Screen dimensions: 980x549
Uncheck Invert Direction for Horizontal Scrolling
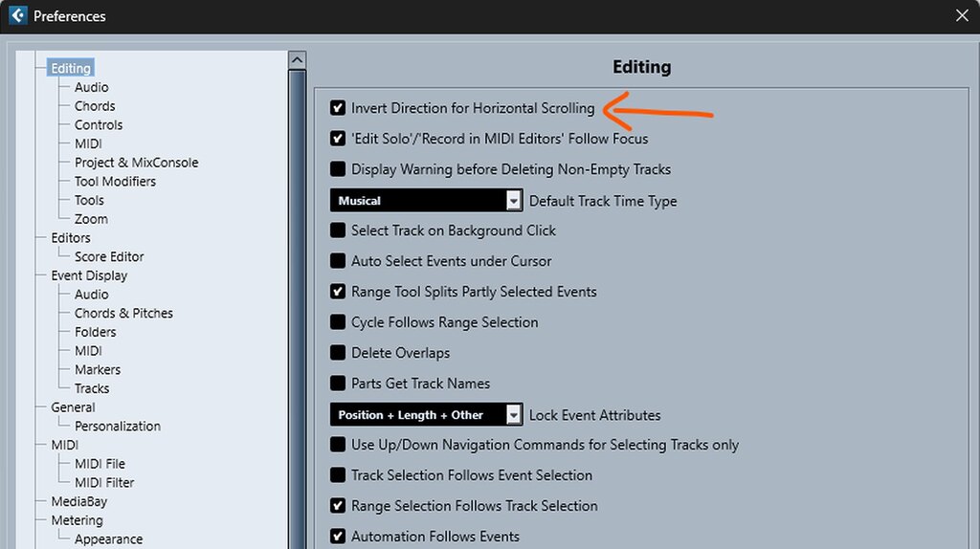tap(338, 108)
